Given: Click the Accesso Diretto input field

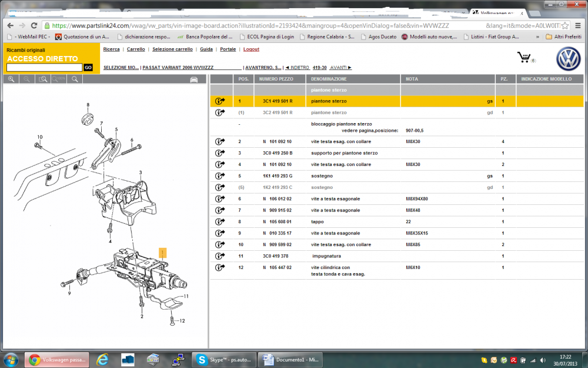Looking at the screenshot, I should click(x=44, y=68).
